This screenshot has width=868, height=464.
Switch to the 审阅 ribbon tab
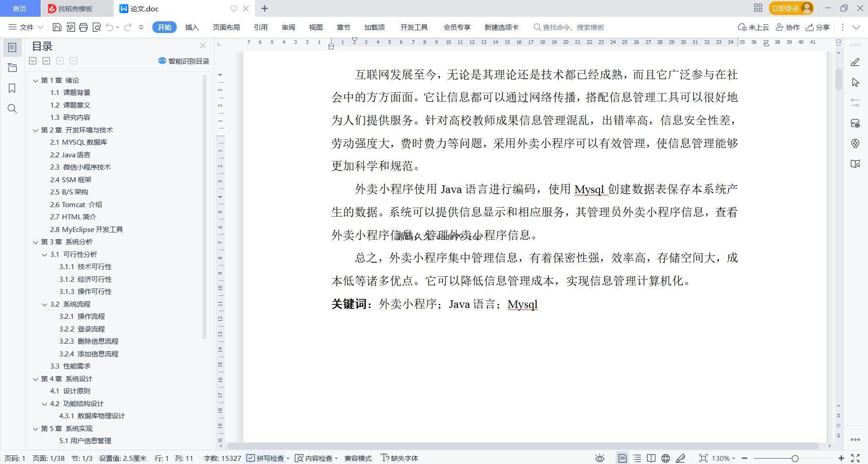[x=288, y=27]
